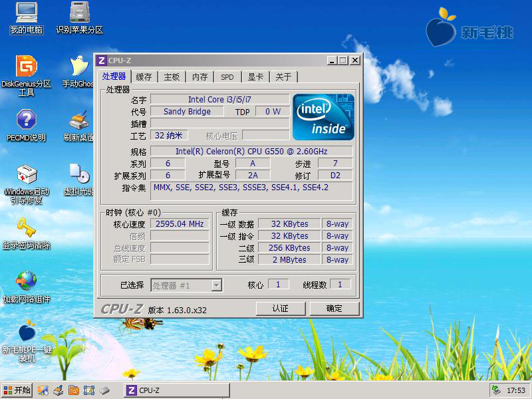
Task: Click first quick launch taskbar icon
Action: (x=43, y=390)
